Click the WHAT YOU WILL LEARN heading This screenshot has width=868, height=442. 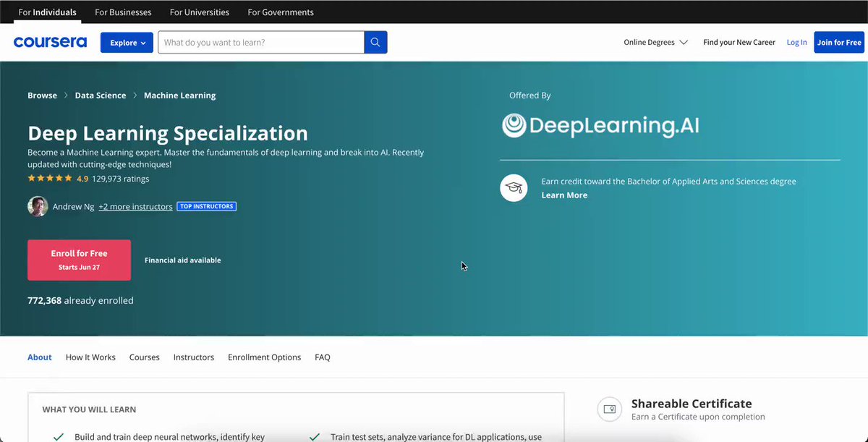tap(89, 409)
